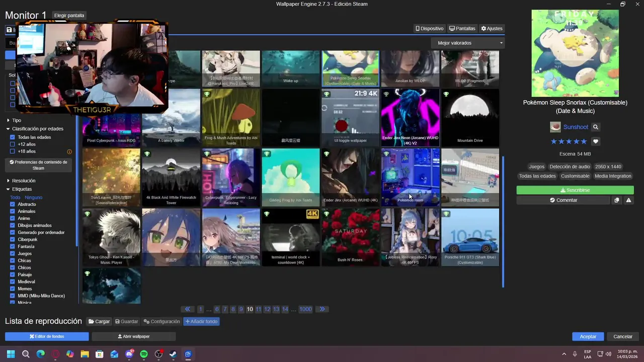This screenshot has height=362, width=644.
Task: Click Abrir wallpaper button
Action: tap(134, 336)
